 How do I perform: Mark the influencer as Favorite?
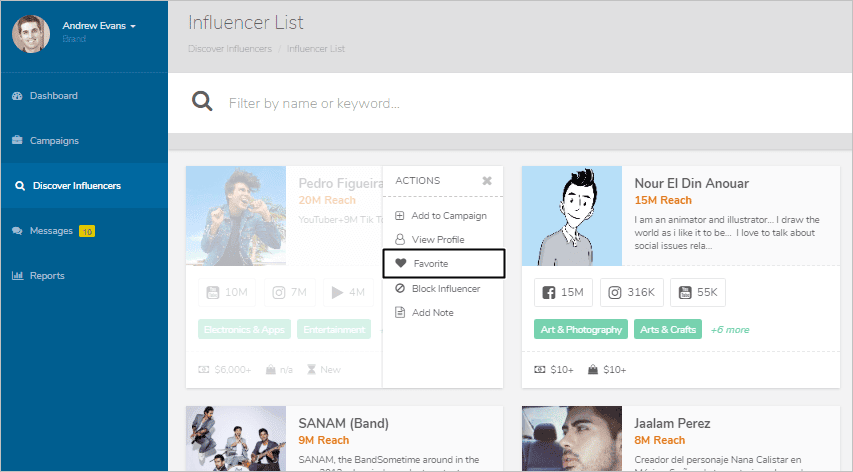[444, 263]
